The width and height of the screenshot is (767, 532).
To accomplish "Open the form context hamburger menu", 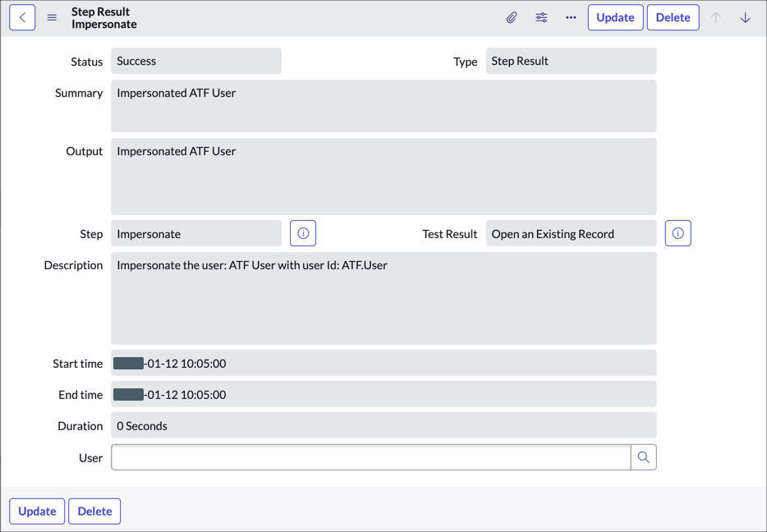I will pyautogui.click(x=51, y=16).
